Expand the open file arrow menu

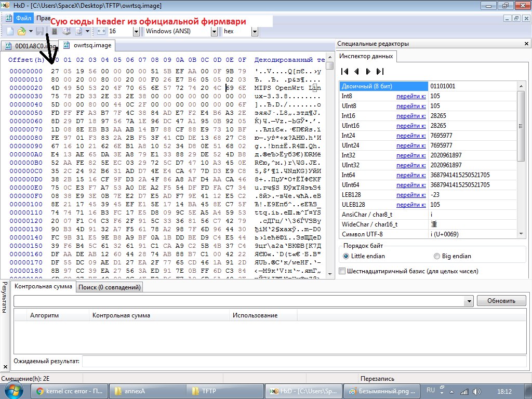[x=31, y=31]
